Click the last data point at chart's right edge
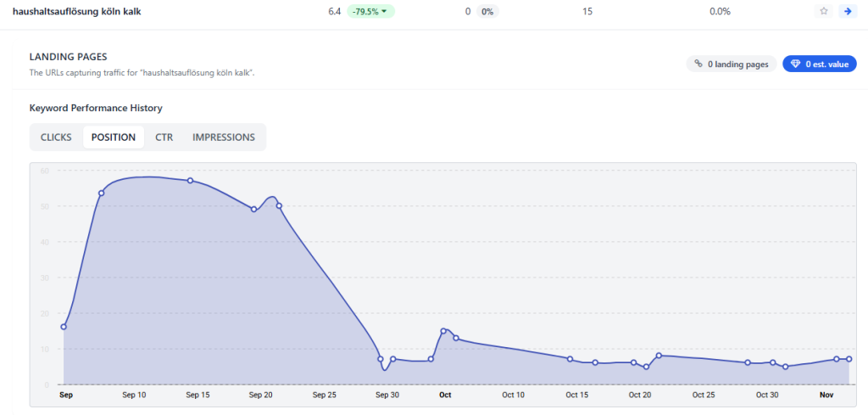Screen dimensions: 868x415 (849, 359)
